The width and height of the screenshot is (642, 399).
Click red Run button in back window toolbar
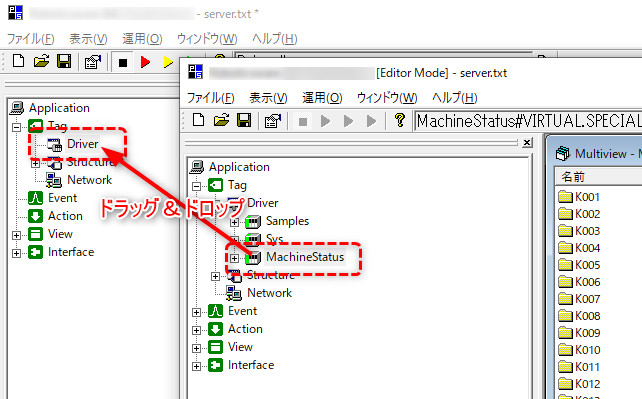tap(145, 62)
